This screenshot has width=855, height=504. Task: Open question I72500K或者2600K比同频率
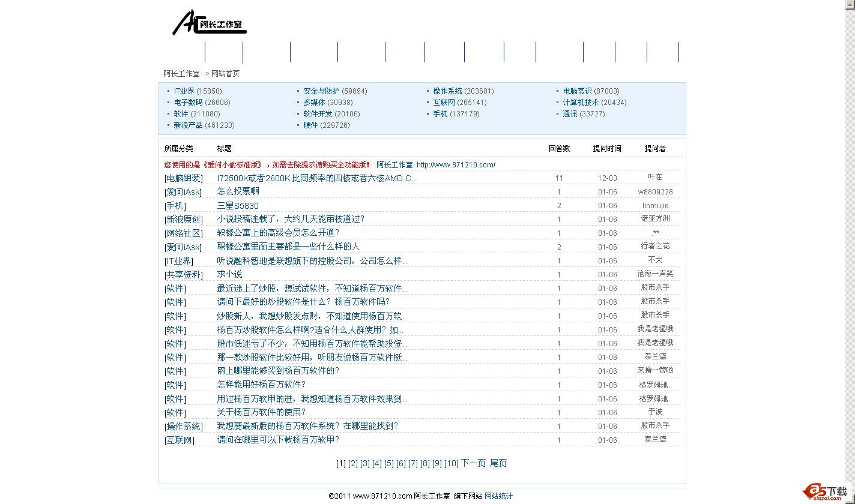(316, 178)
